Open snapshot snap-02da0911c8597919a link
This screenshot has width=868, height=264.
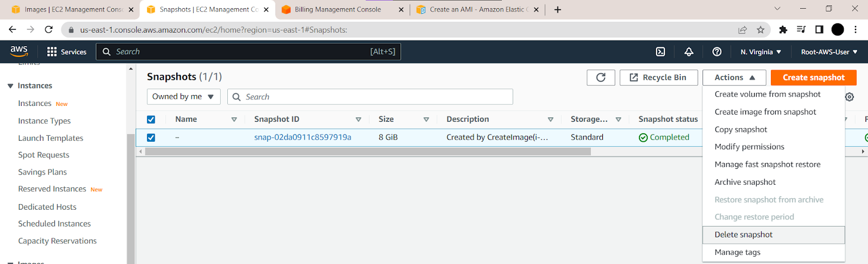[x=303, y=137]
